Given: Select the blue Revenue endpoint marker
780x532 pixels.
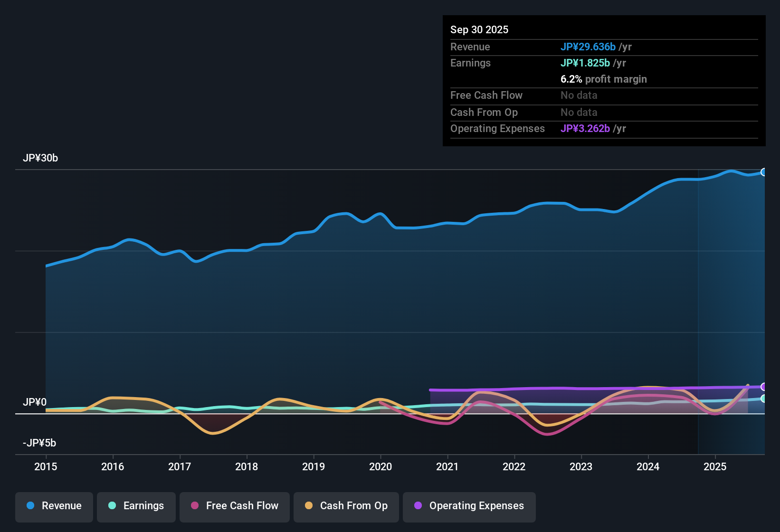Looking at the screenshot, I should click(765, 172).
